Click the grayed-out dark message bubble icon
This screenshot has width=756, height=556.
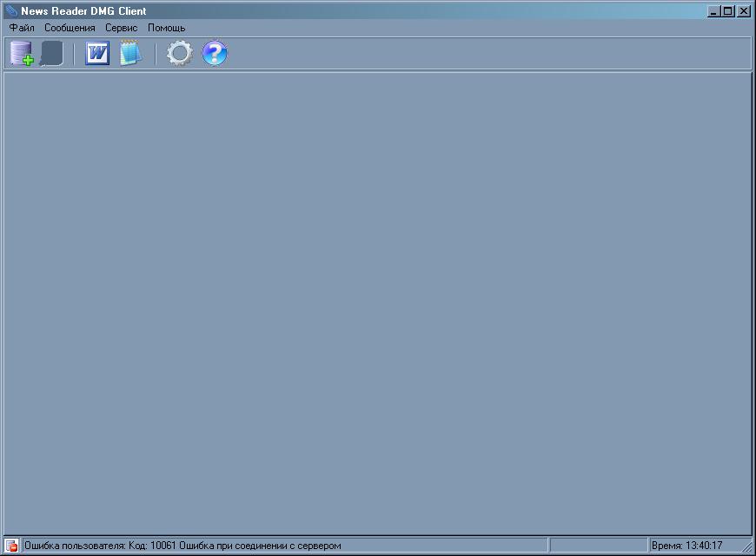click(x=51, y=54)
